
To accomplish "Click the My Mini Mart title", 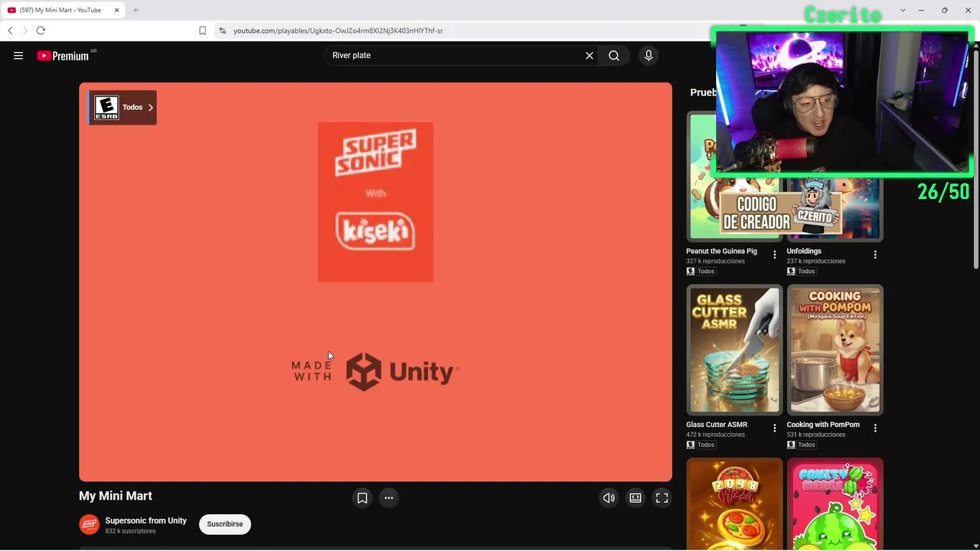I will tap(116, 496).
